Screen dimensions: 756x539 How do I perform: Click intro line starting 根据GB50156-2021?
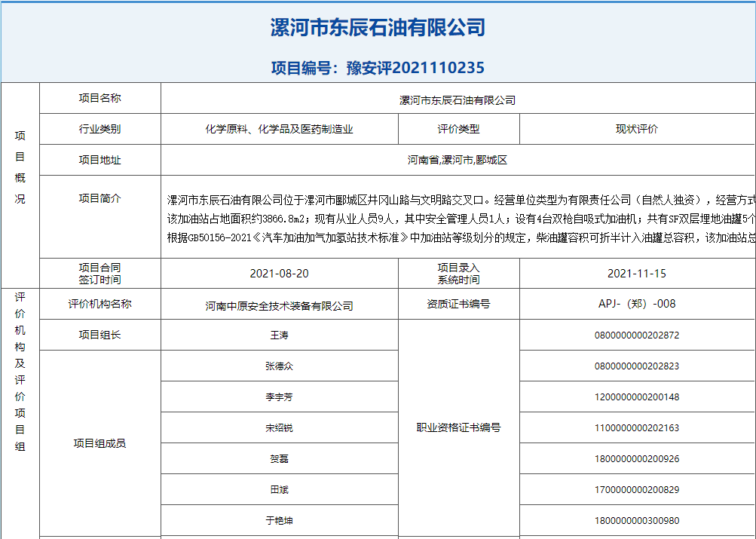pyautogui.click(x=461, y=237)
